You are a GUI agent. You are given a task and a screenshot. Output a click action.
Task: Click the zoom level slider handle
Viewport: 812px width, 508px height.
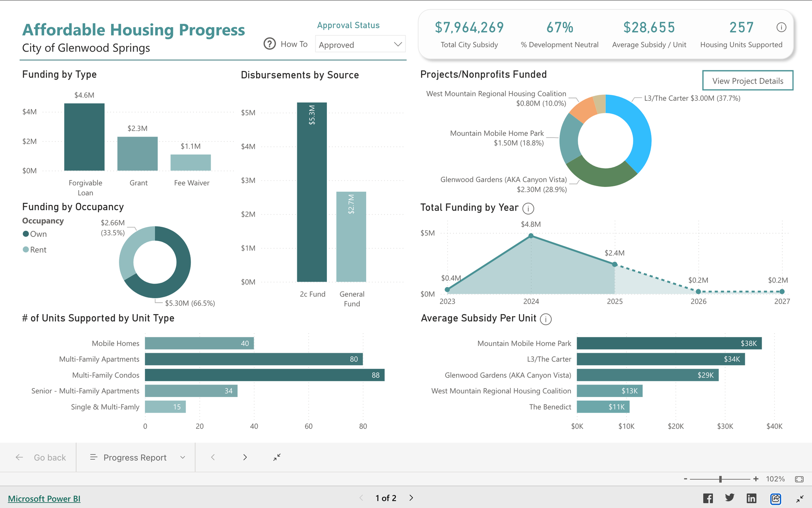coord(720,479)
